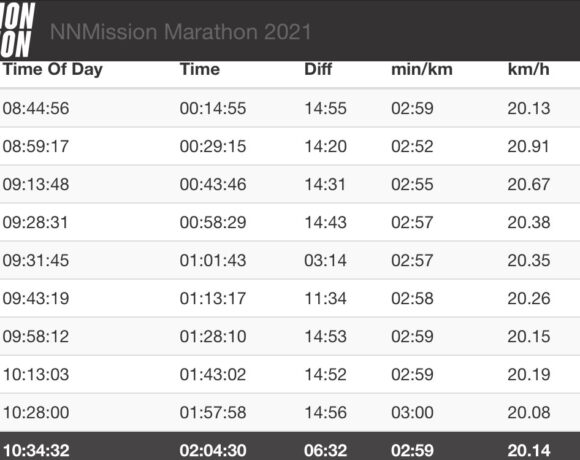Viewport: 580px width, 460px height.
Task: Select the NNMission Marathon 2021 title
Action: click(181, 32)
